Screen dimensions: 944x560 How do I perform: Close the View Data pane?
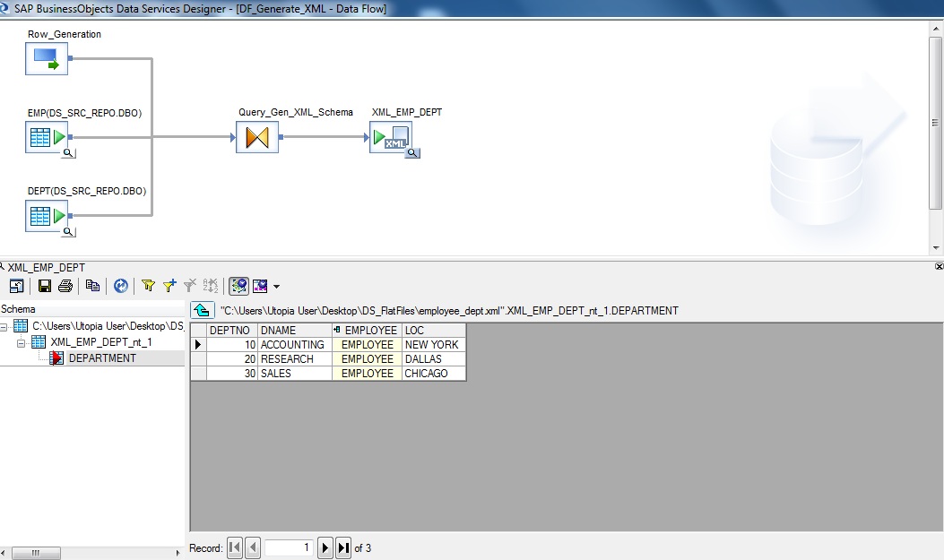(x=939, y=266)
